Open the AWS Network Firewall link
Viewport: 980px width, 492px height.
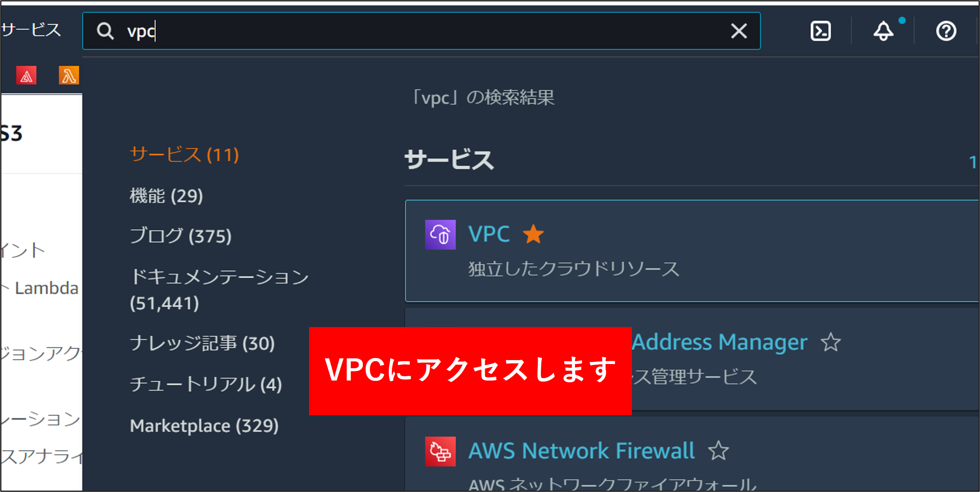[582, 451]
